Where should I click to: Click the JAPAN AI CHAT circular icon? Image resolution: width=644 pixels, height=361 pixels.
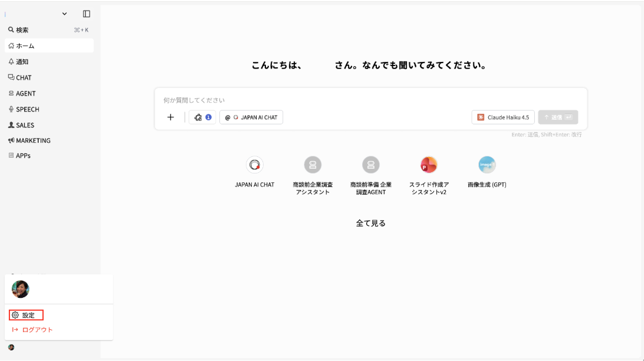tap(255, 165)
